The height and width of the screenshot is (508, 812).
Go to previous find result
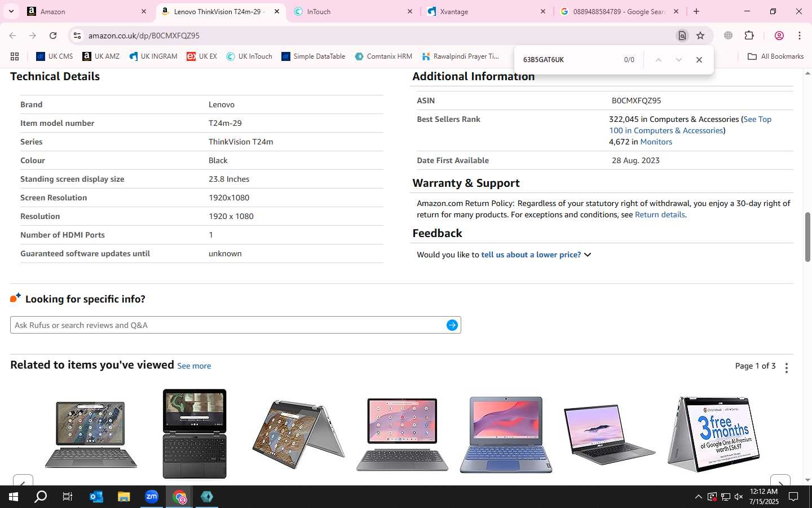click(x=658, y=60)
